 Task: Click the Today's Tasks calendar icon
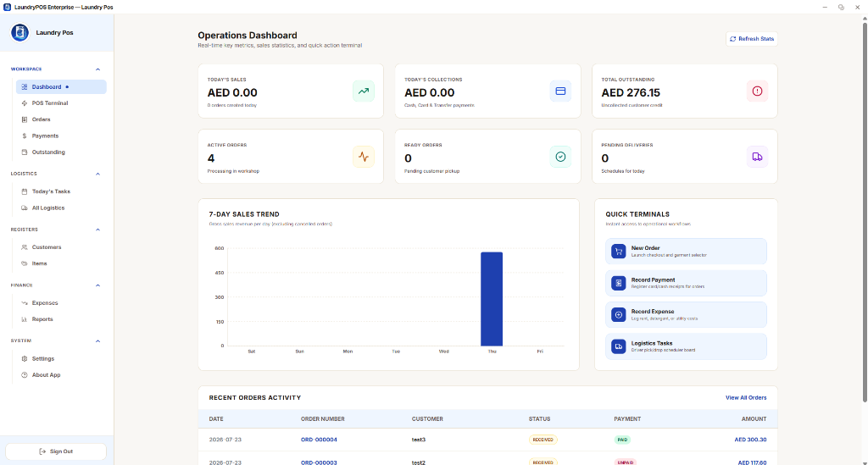pyautogui.click(x=25, y=191)
